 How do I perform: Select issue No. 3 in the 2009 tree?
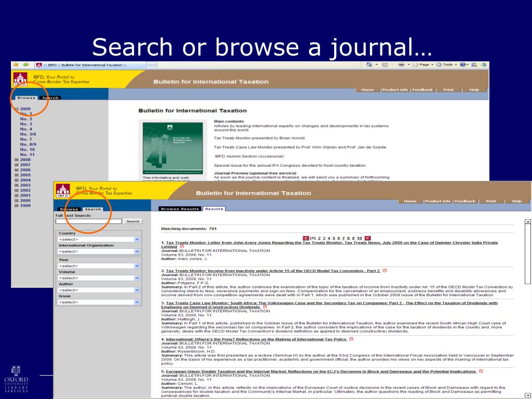pos(26,124)
